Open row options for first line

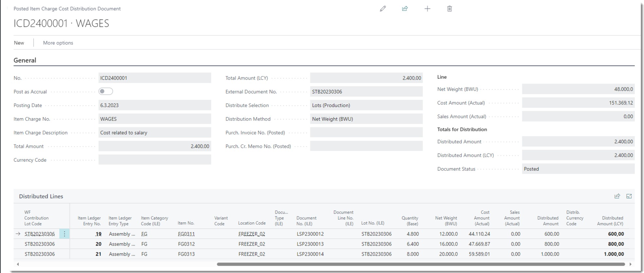[64, 234]
